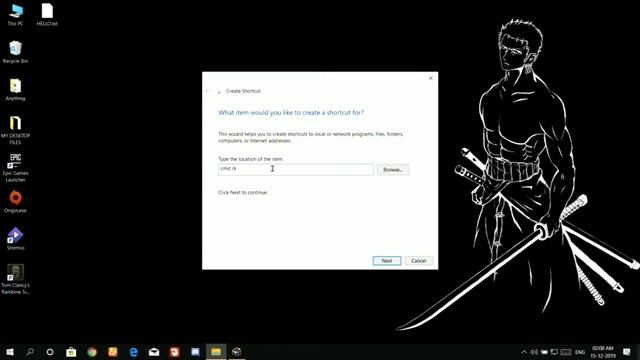Open Cortana circle on taskbar

(50, 352)
